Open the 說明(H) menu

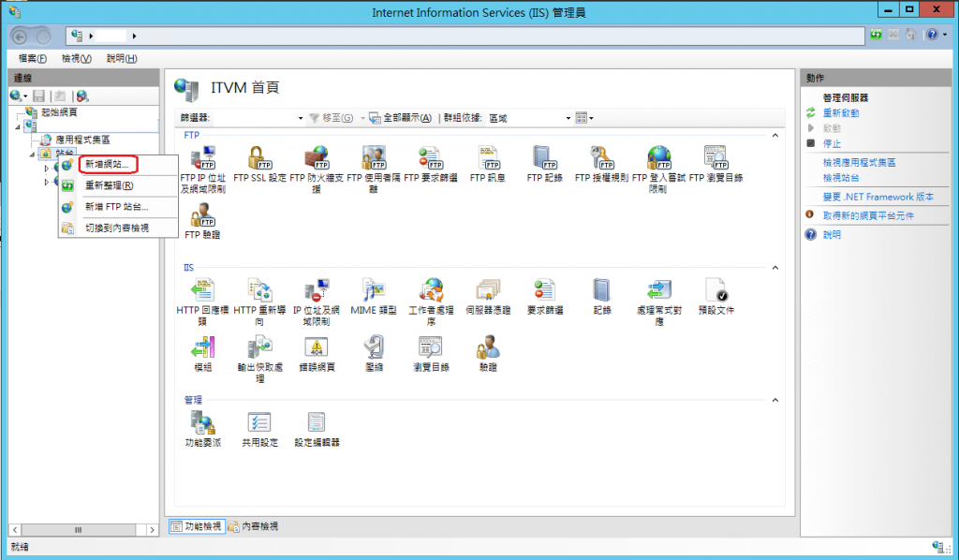[121, 58]
